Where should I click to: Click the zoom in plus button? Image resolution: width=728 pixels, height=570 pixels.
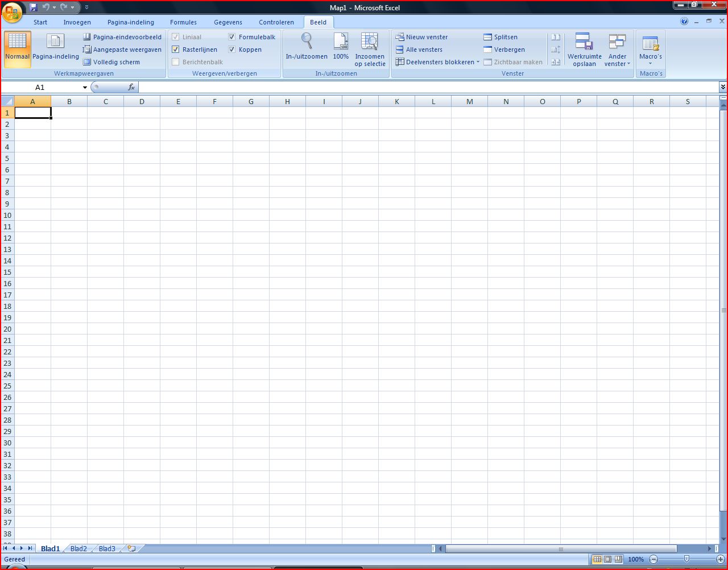pyautogui.click(x=721, y=559)
